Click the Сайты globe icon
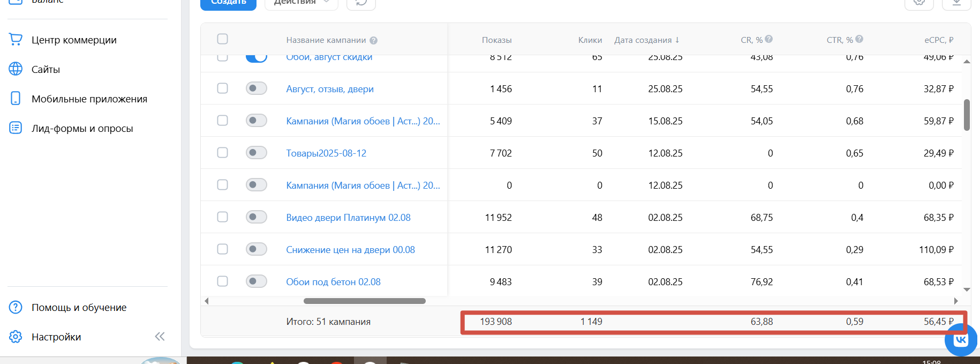The height and width of the screenshot is (364, 980). tap(16, 69)
